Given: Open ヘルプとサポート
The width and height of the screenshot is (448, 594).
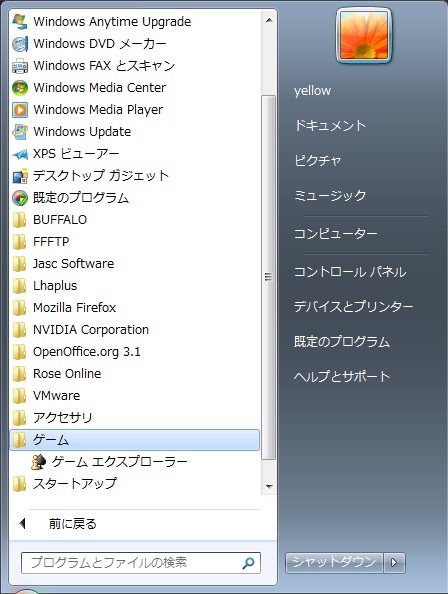Looking at the screenshot, I should (x=342, y=377).
